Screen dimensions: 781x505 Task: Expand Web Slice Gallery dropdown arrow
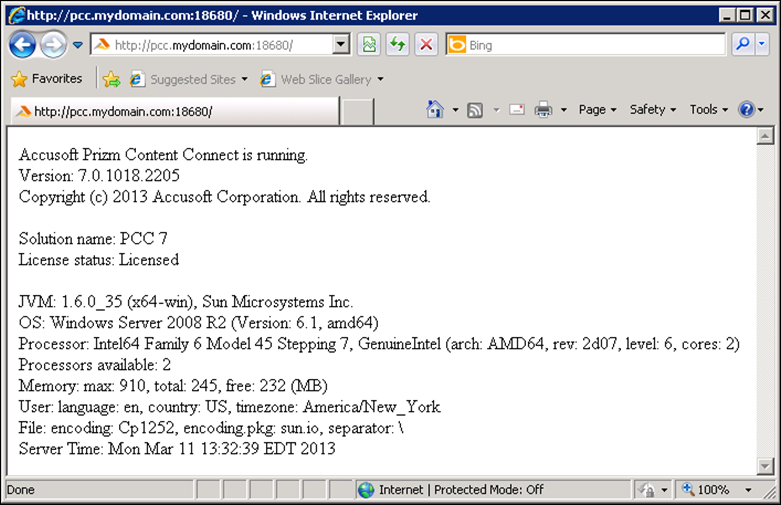pos(381,79)
